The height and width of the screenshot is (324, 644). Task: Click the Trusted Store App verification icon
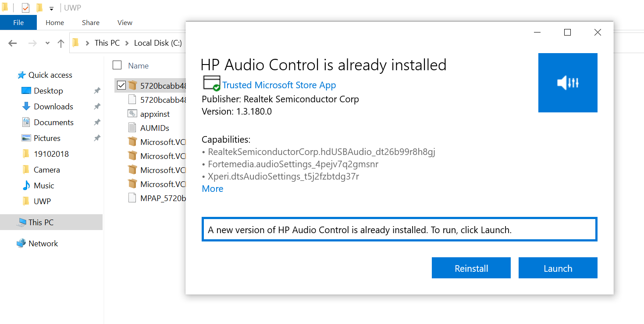tap(211, 83)
